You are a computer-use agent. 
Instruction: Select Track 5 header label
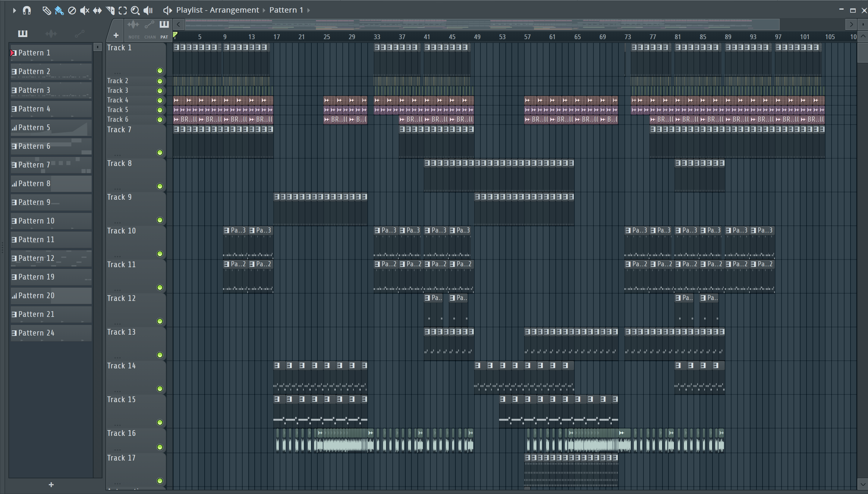point(118,110)
